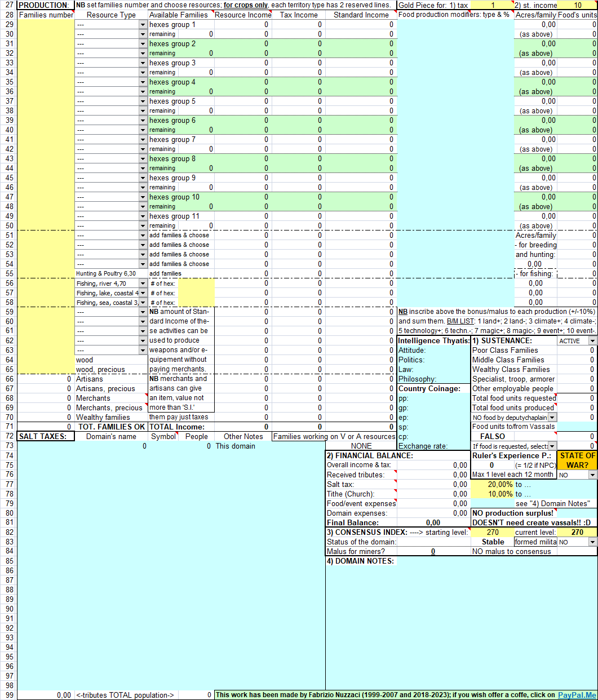The image size is (598, 700).
Task: Click the '4) DOMAIN NOTES:' heading cell
Action: click(x=361, y=561)
